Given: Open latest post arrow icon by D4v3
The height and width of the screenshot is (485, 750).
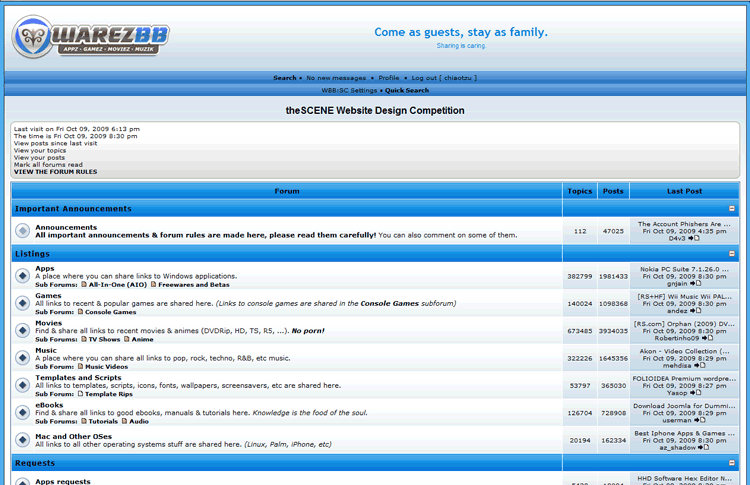Looking at the screenshot, I should pos(694,238).
